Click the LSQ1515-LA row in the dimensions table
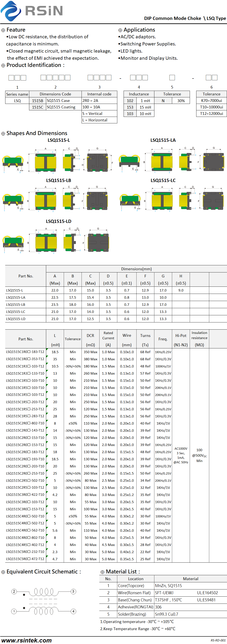 point(116,298)
